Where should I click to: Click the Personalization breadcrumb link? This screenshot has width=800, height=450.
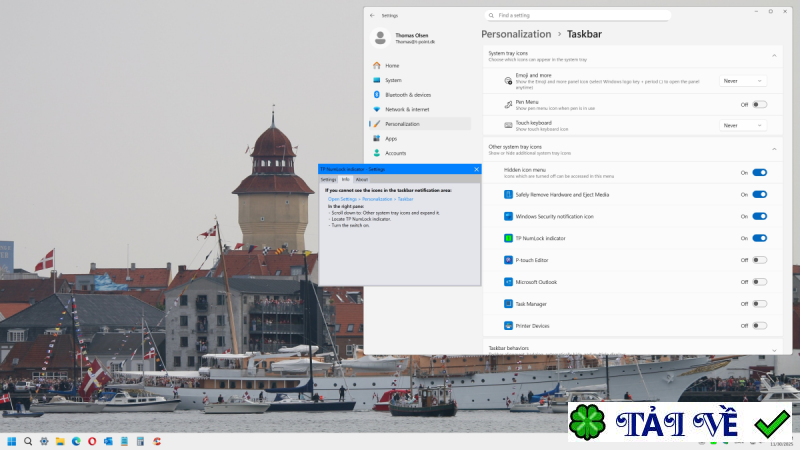coord(516,34)
